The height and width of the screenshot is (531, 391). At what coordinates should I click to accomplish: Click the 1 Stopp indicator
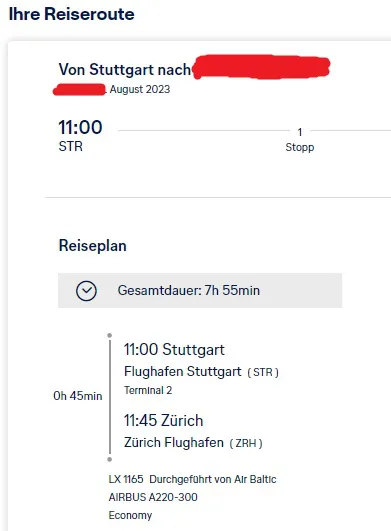click(300, 140)
